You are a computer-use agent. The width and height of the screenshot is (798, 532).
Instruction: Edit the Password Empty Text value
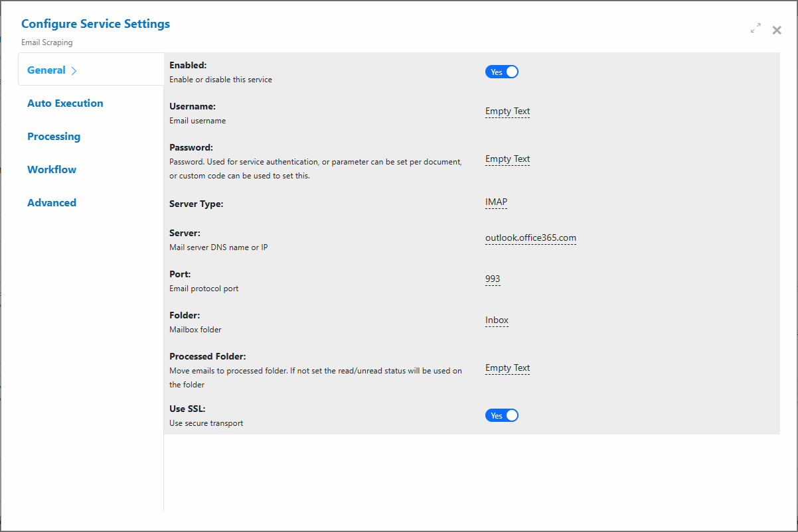[x=507, y=159]
